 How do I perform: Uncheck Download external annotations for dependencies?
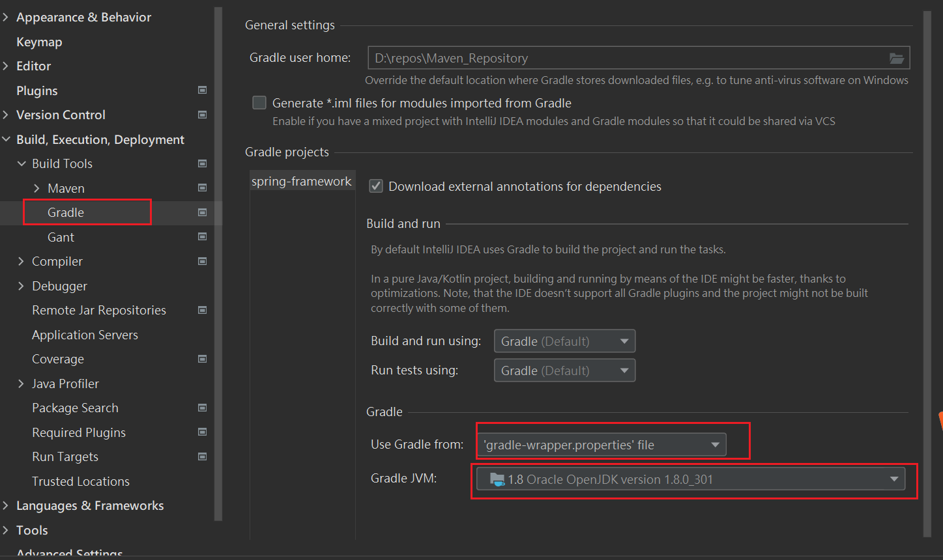(376, 186)
